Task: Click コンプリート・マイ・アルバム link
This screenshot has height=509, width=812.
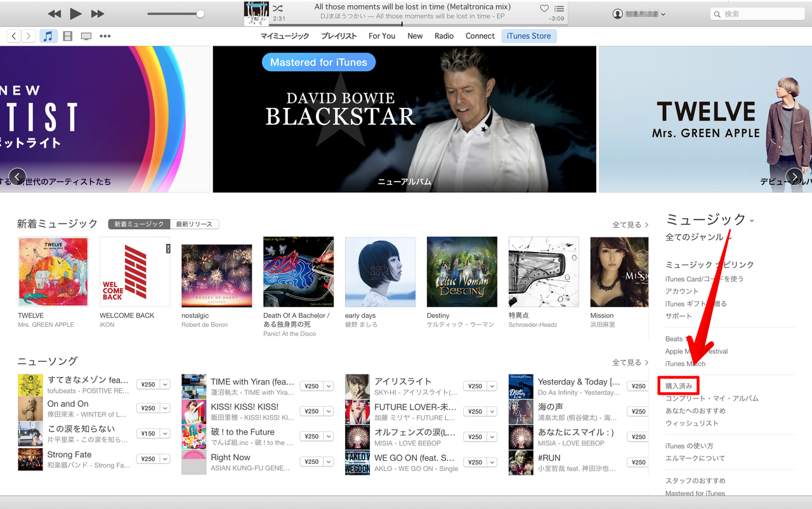Action: [712, 399]
